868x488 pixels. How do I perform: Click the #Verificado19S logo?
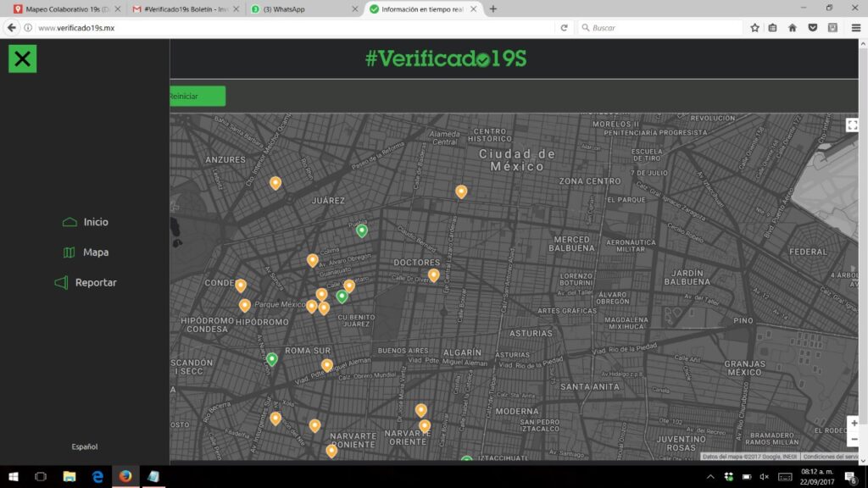[446, 58]
